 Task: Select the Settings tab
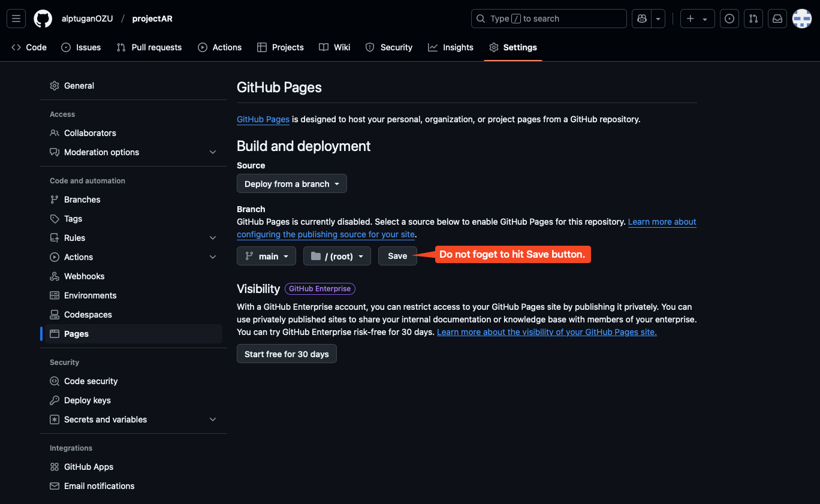pyautogui.click(x=513, y=47)
